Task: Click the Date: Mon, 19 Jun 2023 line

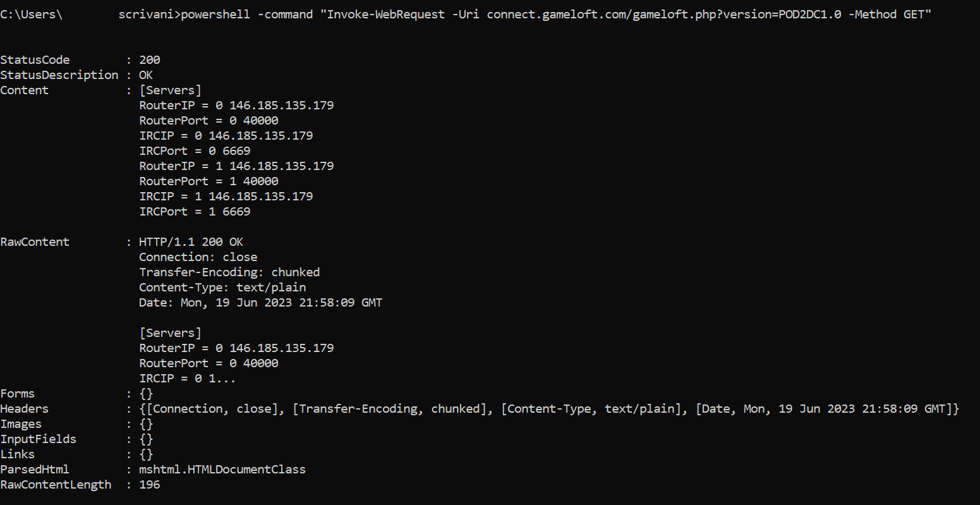Action: coord(260,303)
